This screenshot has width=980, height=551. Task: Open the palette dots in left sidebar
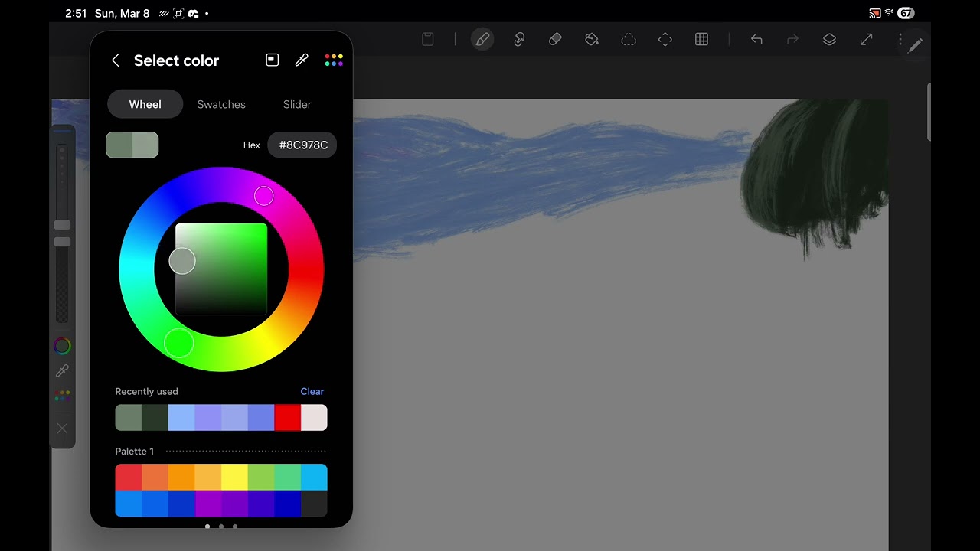pos(62,396)
